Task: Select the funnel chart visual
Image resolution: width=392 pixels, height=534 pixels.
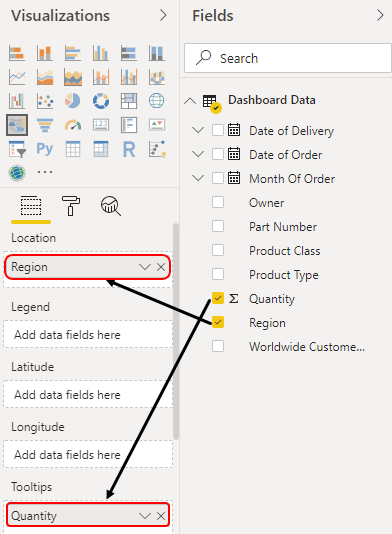Action: (x=45, y=125)
